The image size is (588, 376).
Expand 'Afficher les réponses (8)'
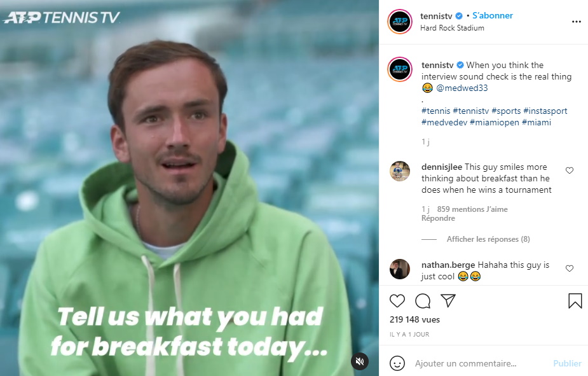[x=488, y=239]
